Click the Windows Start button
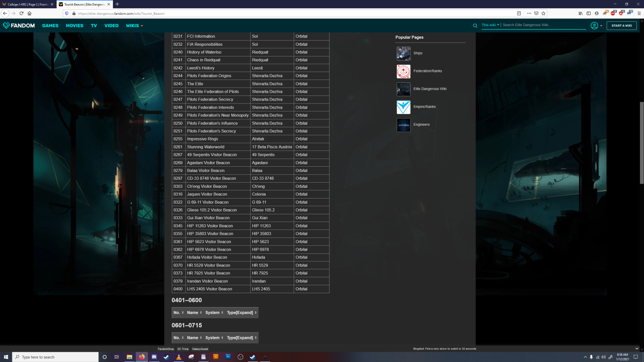644x362 pixels. click(6, 357)
